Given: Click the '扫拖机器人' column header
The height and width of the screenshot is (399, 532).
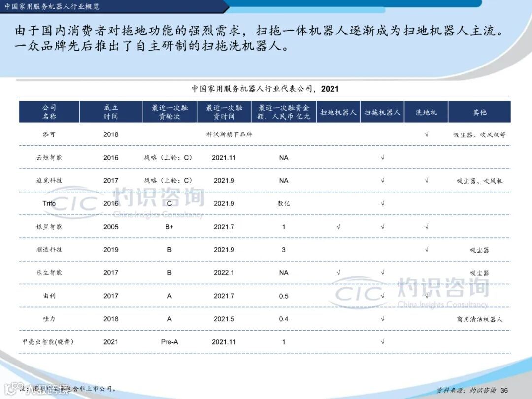Looking at the screenshot, I should [x=382, y=112].
